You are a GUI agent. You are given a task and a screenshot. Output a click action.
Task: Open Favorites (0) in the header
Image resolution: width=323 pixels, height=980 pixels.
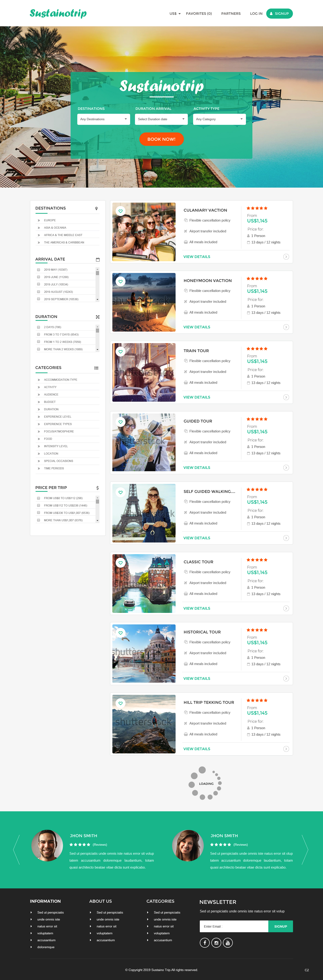click(x=199, y=14)
